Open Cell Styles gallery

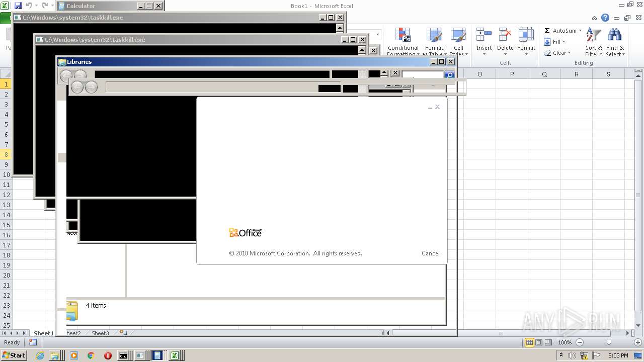pos(458,42)
